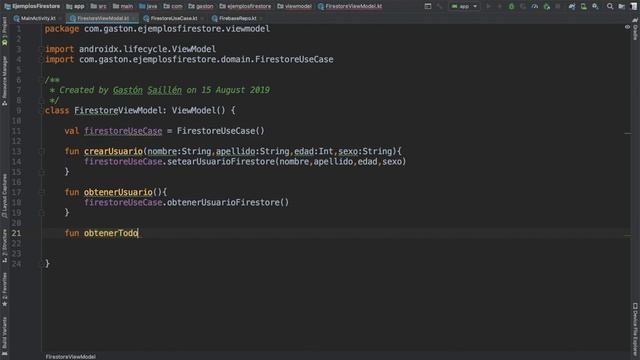640x360 pixels.
Task: Toggle the Build Variants tool window
Action: (x=4, y=336)
